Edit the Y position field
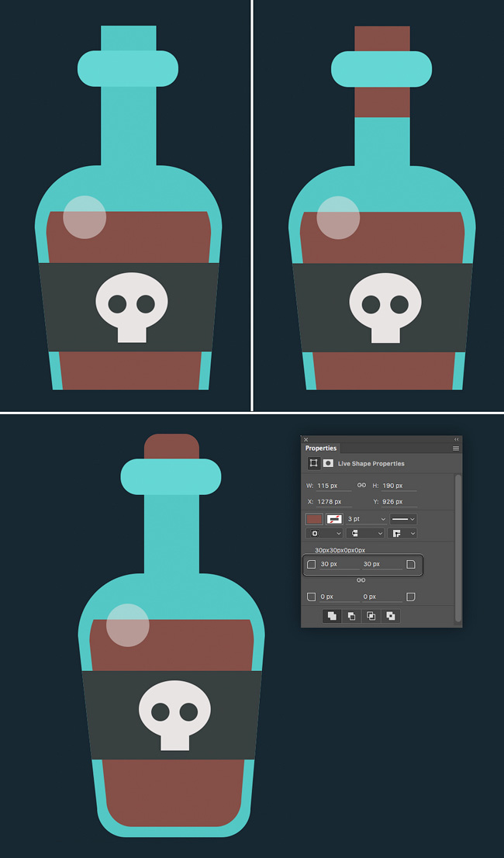 [x=399, y=502]
